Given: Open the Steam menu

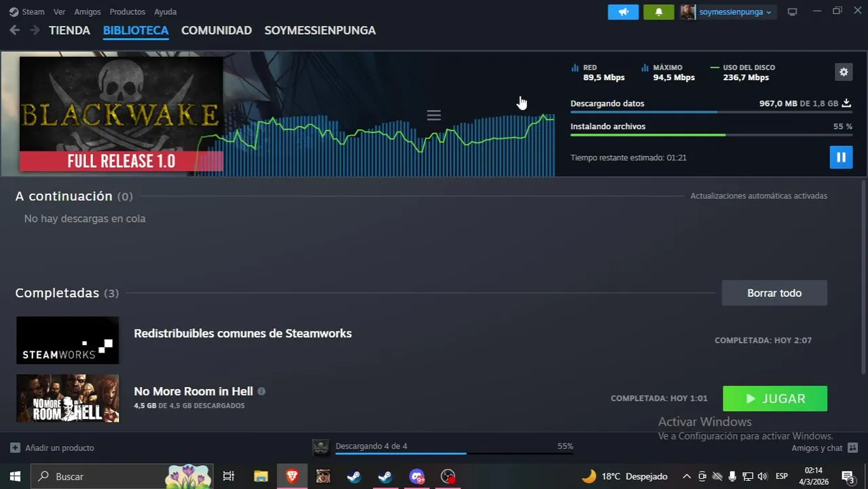Looking at the screenshot, I should 33,12.
